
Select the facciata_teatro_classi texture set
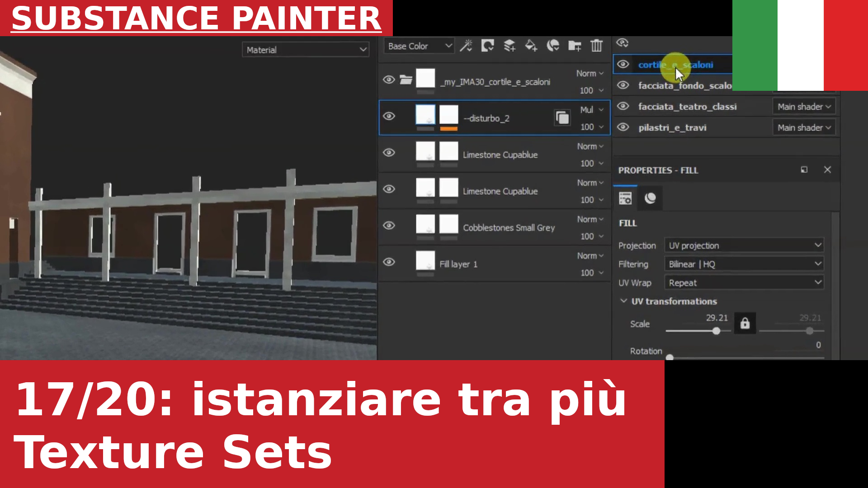tap(687, 107)
